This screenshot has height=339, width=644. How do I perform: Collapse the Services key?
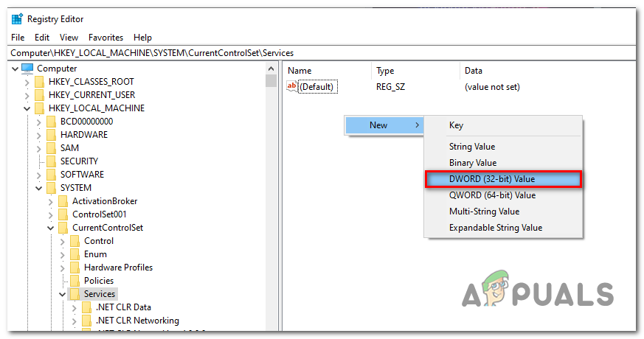point(63,294)
